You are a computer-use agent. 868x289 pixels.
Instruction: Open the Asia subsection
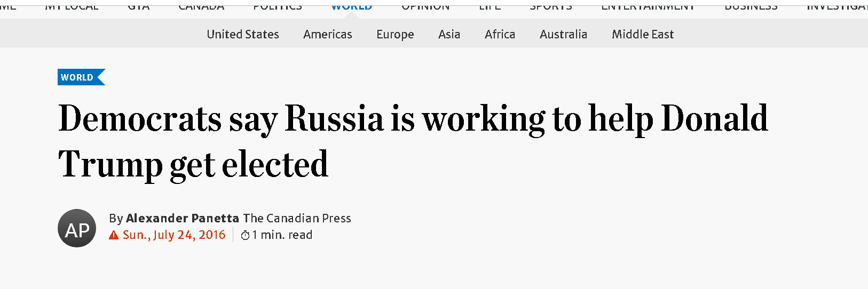(449, 35)
